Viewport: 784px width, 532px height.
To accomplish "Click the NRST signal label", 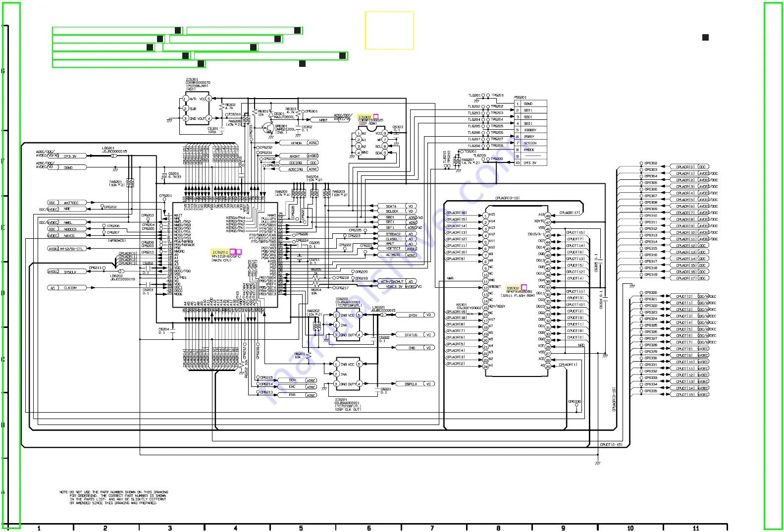I will point(323,120).
